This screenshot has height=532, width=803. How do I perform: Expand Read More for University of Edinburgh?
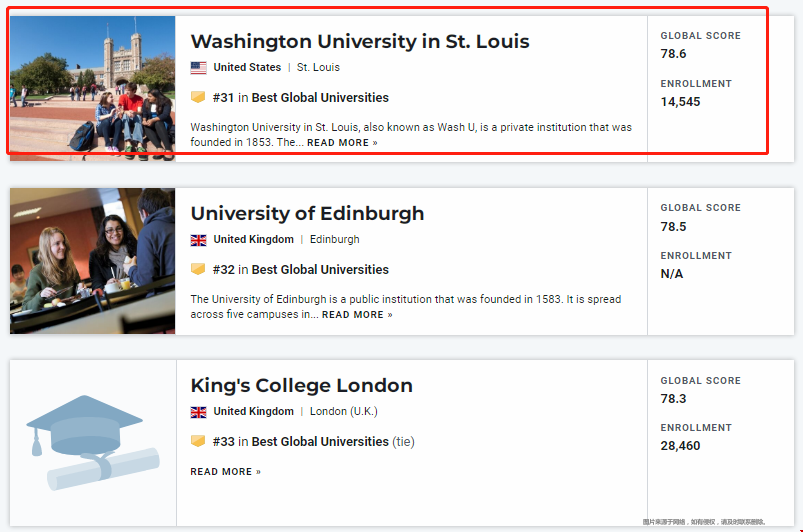pyautogui.click(x=357, y=315)
